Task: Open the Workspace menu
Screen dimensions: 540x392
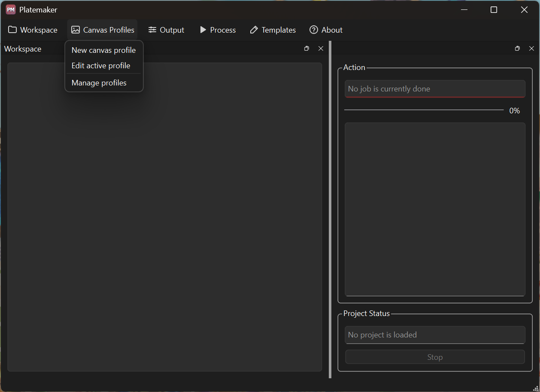Action: point(33,30)
